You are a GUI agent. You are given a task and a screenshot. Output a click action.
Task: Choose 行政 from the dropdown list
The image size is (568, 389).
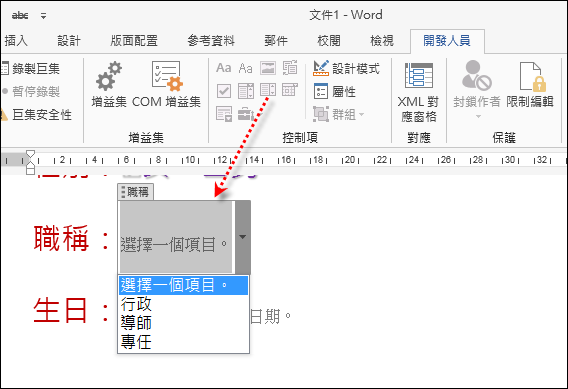[x=183, y=304]
